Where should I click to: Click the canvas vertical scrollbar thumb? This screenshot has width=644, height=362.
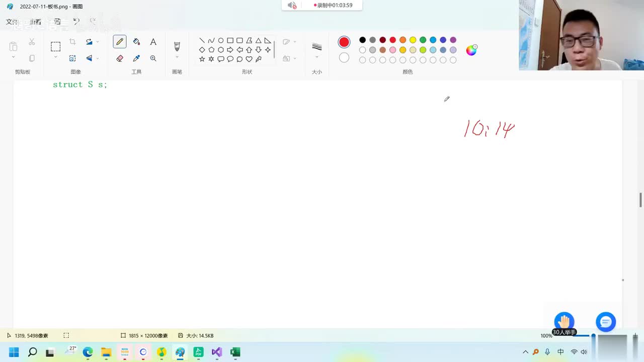(640, 200)
